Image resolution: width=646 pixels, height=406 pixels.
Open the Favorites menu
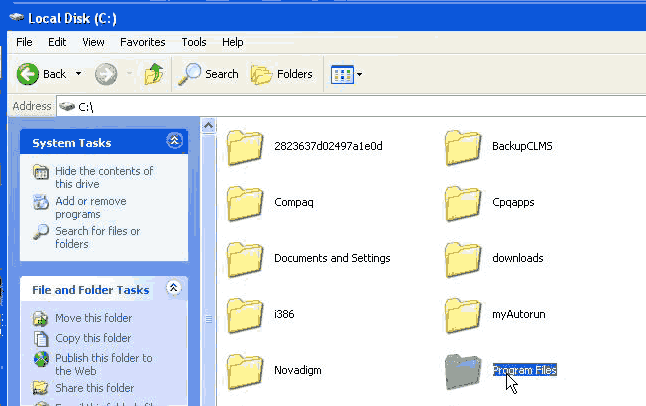[x=142, y=42]
